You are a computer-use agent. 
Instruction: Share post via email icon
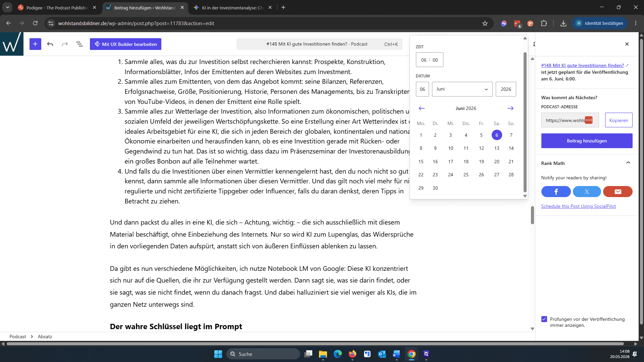(x=618, y=192)
